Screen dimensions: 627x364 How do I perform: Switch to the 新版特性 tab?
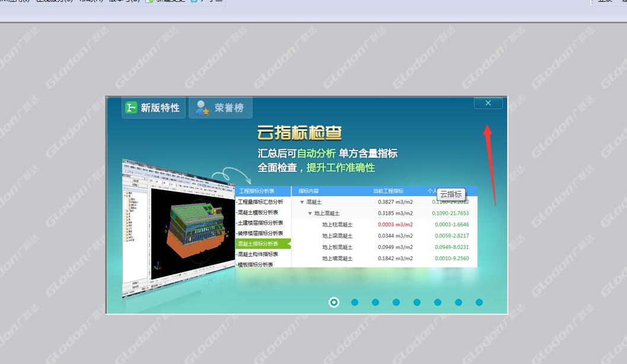coord(154,107)
